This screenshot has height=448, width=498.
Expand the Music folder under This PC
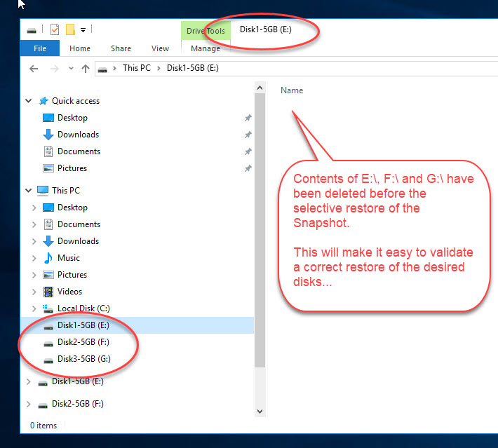tap(34, 258)
